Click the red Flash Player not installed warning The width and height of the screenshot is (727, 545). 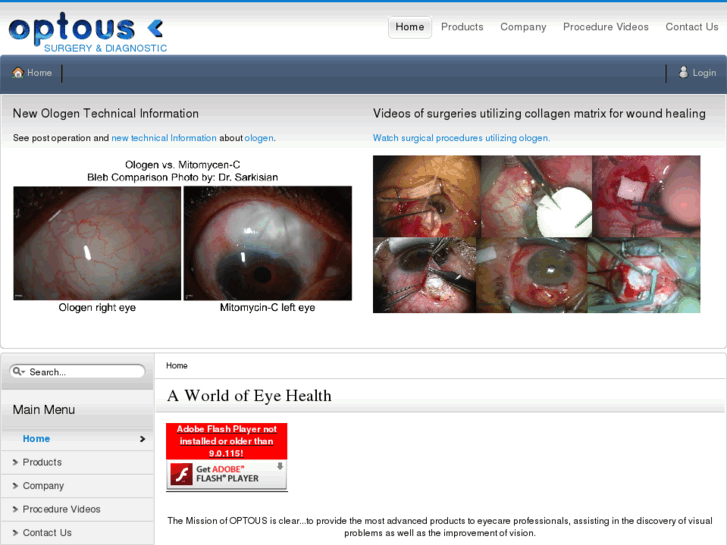227,441
